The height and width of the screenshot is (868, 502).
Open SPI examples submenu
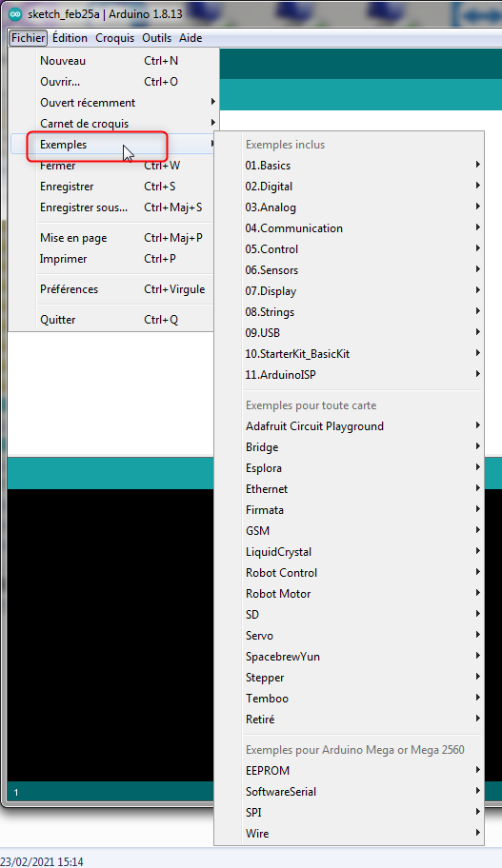tap(349, 813)
